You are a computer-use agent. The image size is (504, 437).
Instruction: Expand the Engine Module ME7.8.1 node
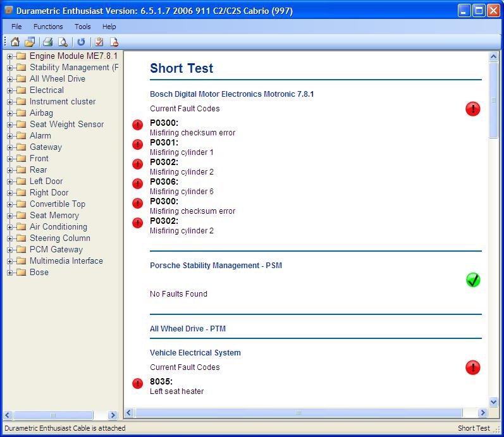coord(9,56)
